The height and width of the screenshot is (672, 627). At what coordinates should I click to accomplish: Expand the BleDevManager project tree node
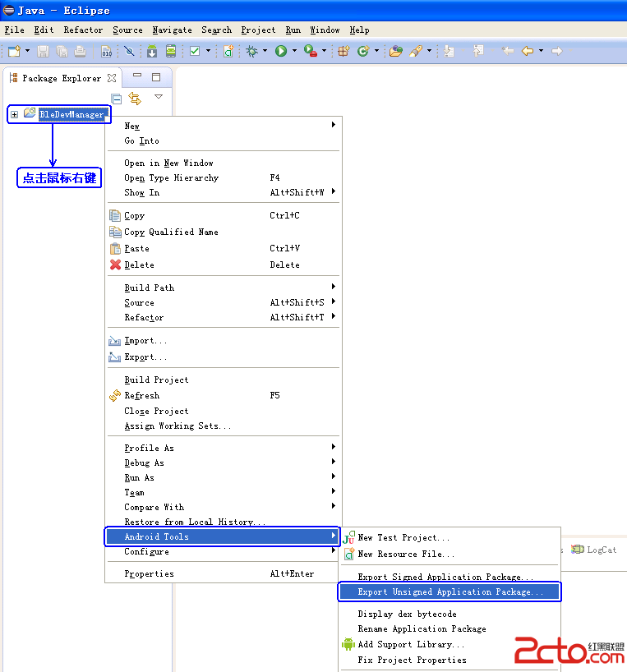15,114
